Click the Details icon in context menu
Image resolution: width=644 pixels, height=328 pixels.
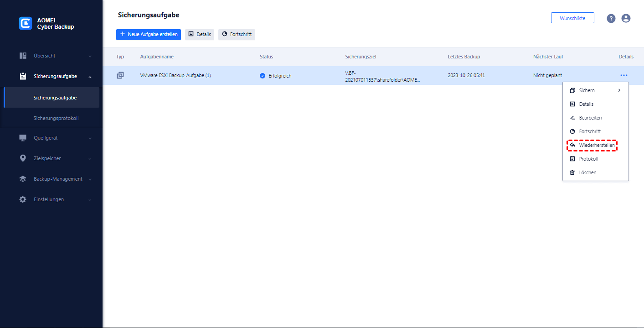[x=572, y=104]
